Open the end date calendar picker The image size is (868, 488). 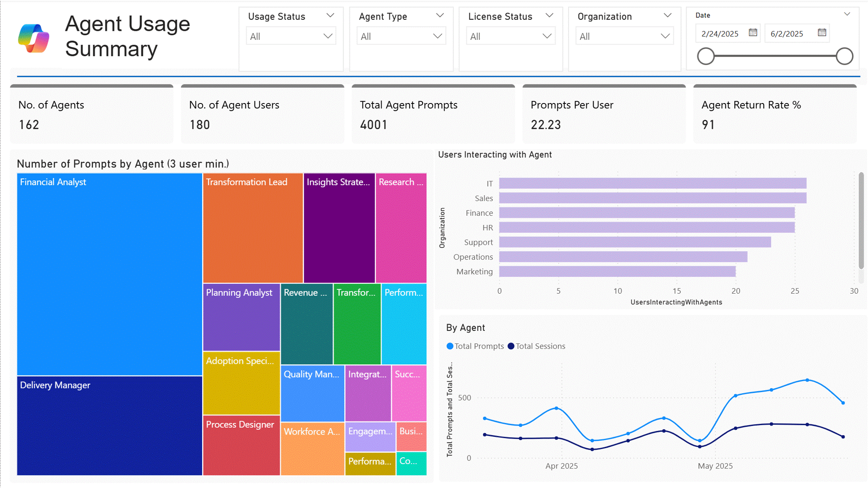click(x=822, y=33)
